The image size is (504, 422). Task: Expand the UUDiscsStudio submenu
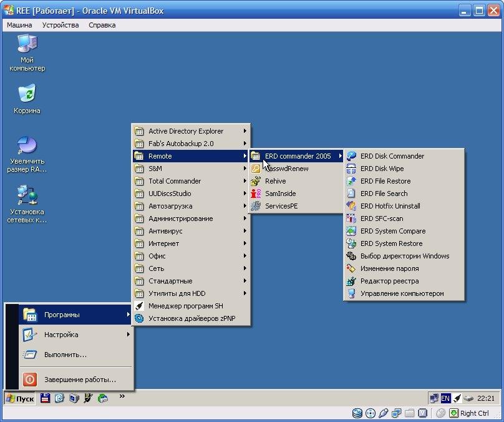[x=191, y=194]
